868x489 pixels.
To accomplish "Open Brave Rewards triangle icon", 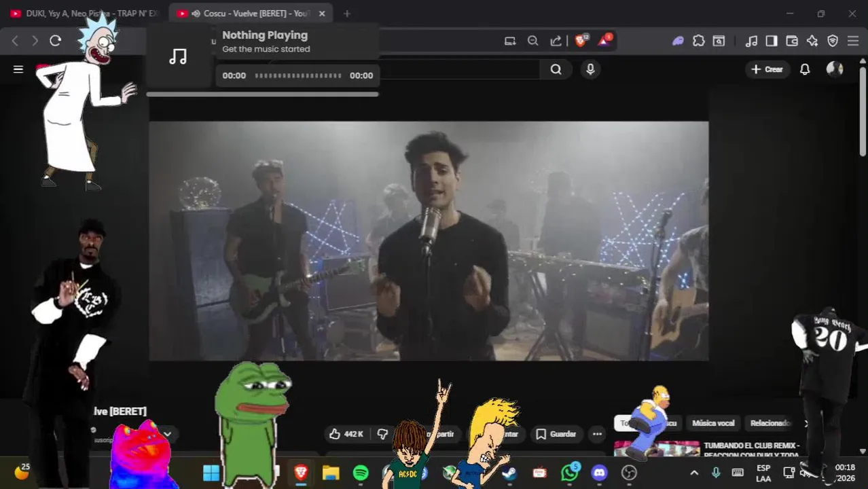I will [604, 41].
